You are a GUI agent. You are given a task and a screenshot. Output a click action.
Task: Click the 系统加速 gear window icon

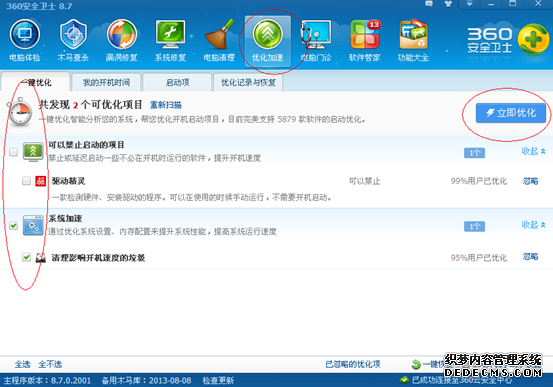point(33,225)
